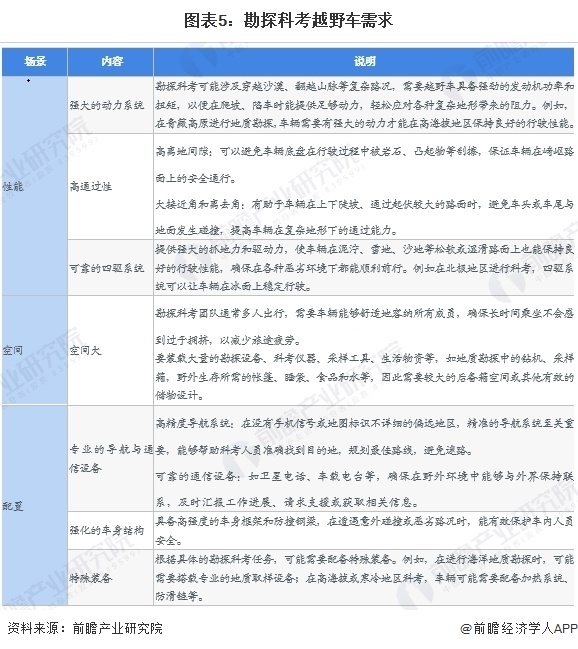Select the 说明 column header
578x649 pixels.
(364, 62)
